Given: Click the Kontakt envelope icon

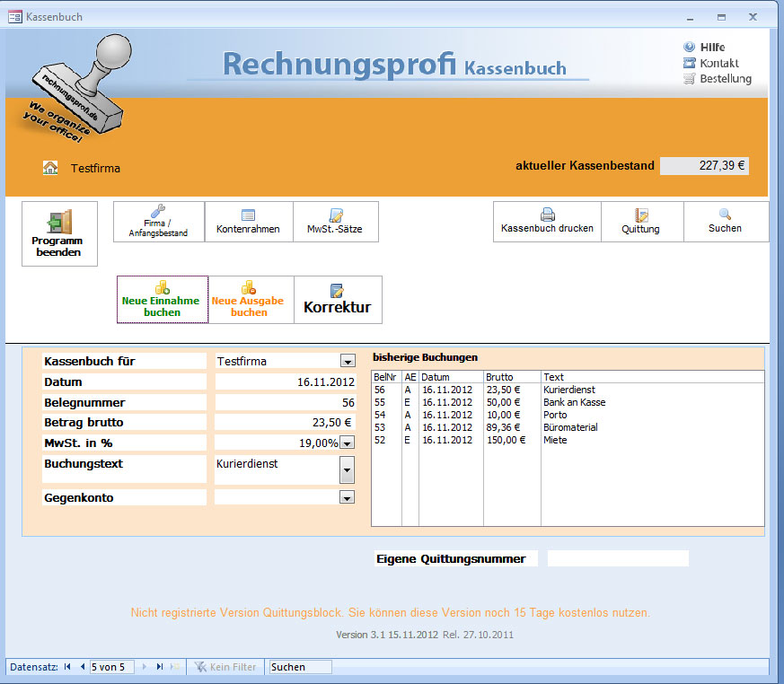Looking at the screenshot, I should pyautogui.click(x=689, y=63).
